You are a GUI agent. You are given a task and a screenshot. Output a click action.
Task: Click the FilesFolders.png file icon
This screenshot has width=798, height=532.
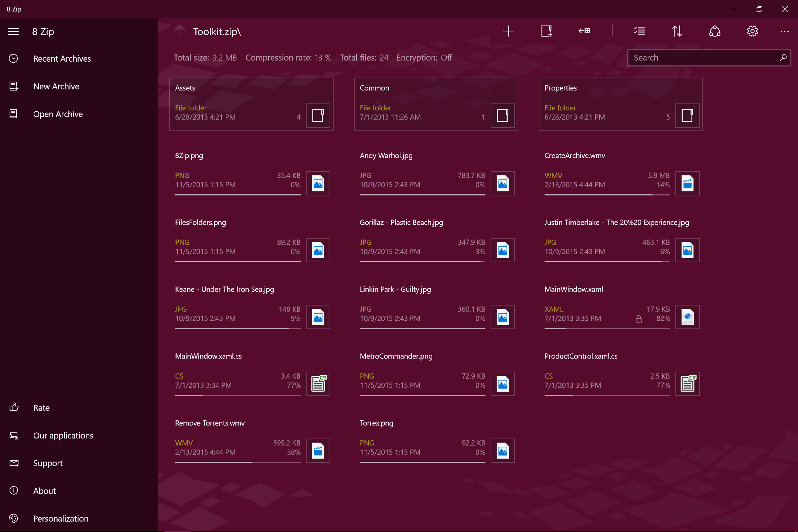click(x=318, y=250)
